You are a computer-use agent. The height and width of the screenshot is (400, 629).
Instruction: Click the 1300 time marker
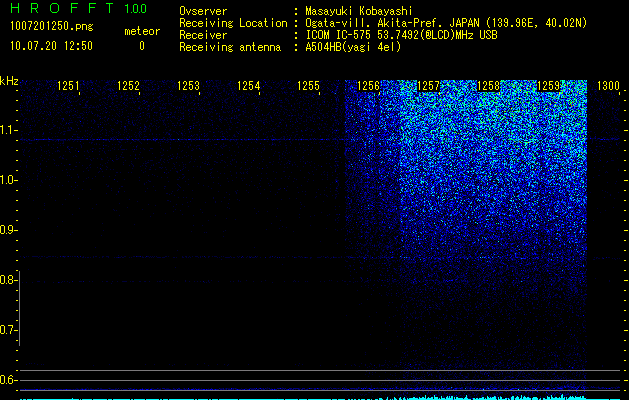click(609, 86)
